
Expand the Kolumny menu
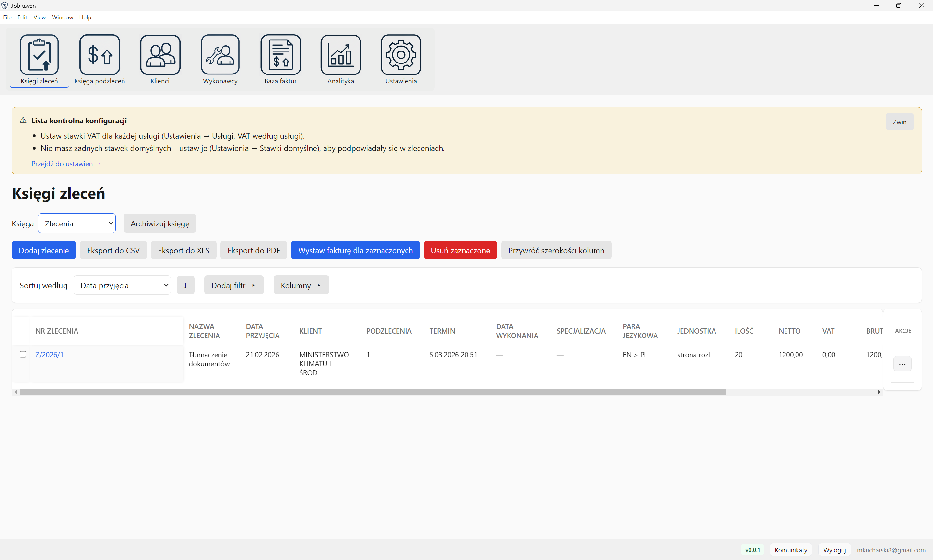click(301, 285)
